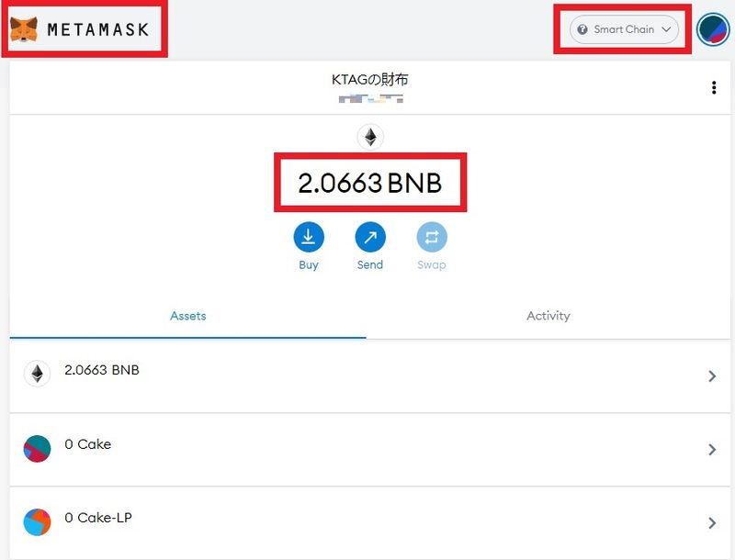Viewport: 735px width, 560px height.
Task: Click the large 2.0663 BNB balance
Action: pyautogui.click(x=370, y=184)
